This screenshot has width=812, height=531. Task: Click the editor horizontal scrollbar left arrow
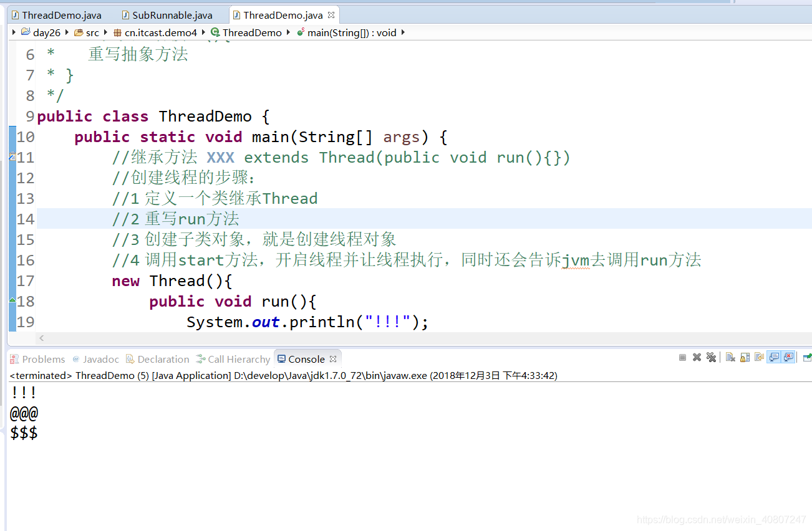[42, 338]
